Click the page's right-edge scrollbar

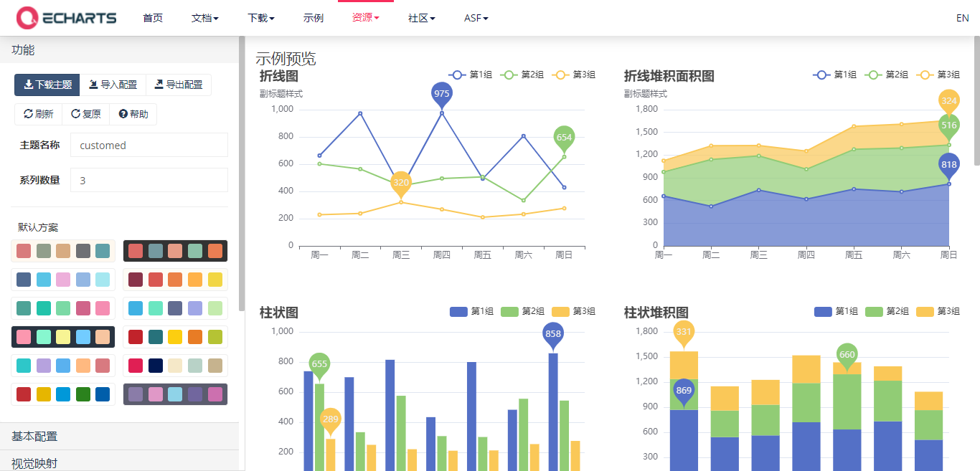976,101
